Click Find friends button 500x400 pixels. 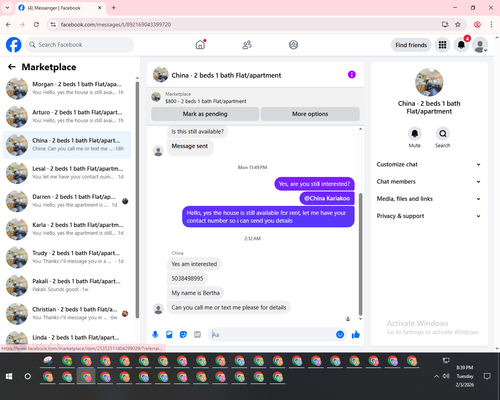pos(411,45)
